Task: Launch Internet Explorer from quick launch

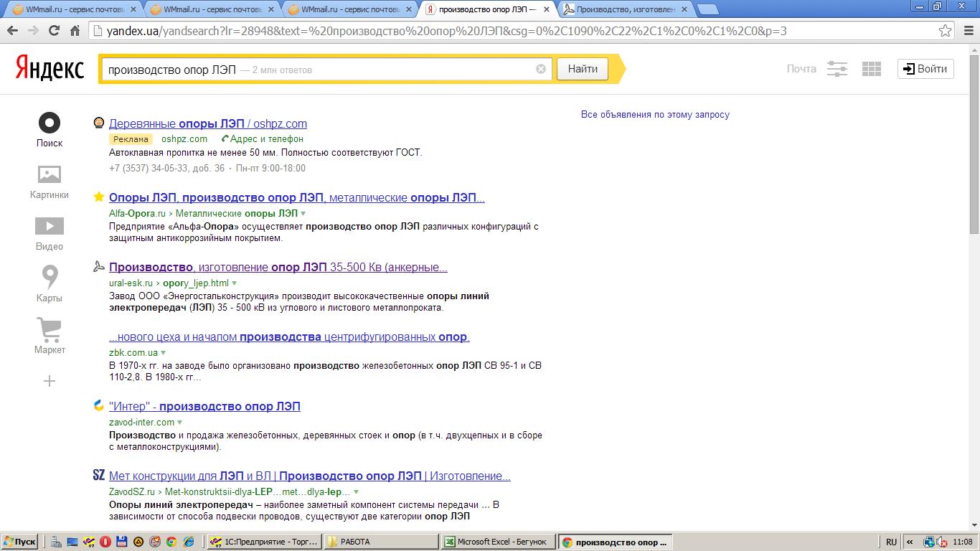Action: click(x=189, y=542)
